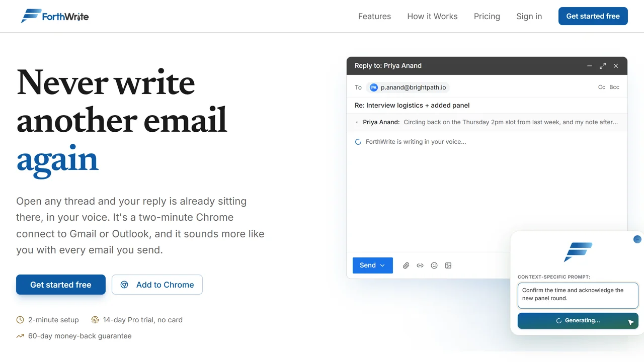Viewport: 644px width, 362px height.
Task: Click 60-day money-back guarantee text
Action: click(x=80, y=336)
